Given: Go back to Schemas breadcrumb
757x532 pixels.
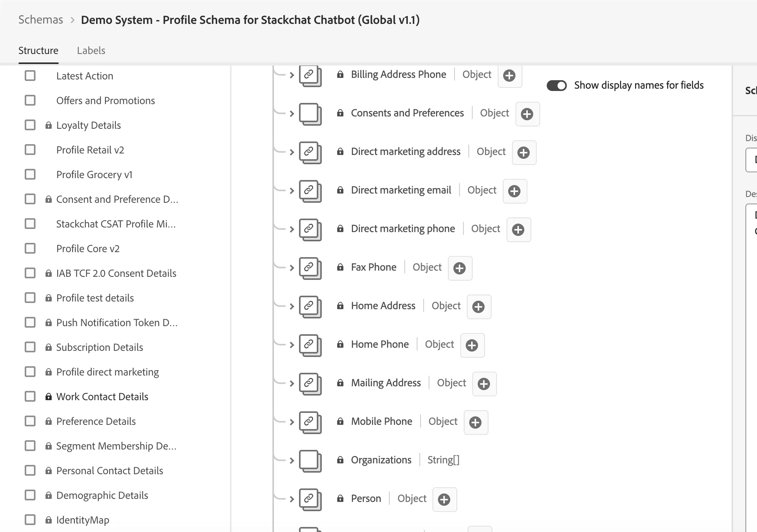Looking at the screenshot, I should [x=41, y=20].
